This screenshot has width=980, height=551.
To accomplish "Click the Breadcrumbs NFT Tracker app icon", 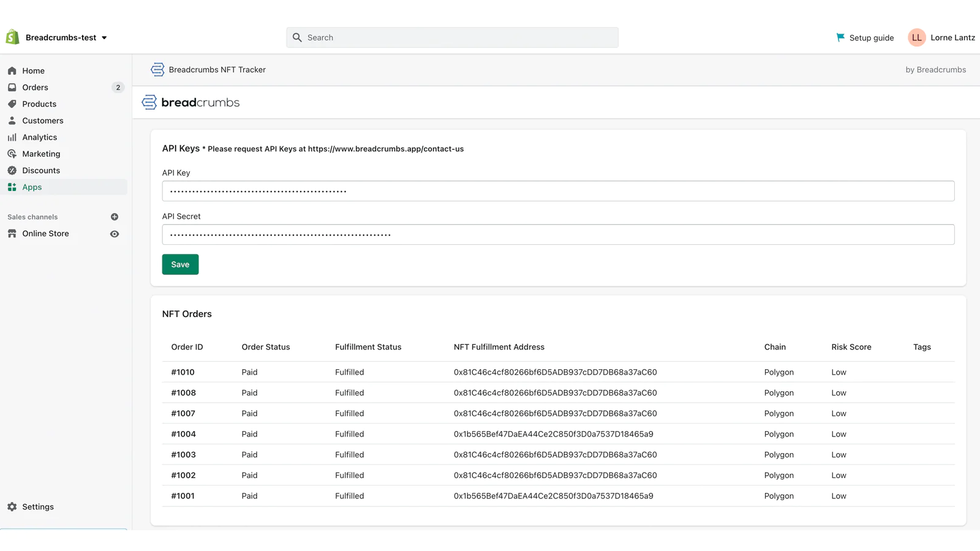I will (x=157, y=70).
